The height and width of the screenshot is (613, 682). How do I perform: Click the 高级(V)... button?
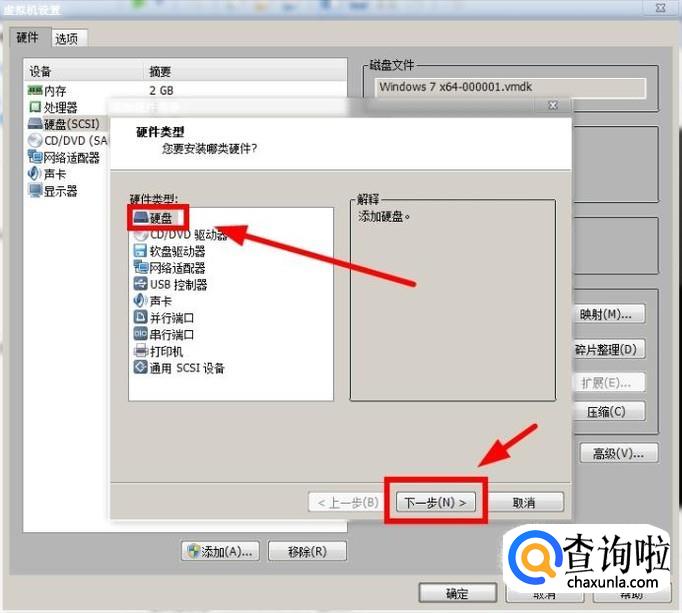coord(618,453)
